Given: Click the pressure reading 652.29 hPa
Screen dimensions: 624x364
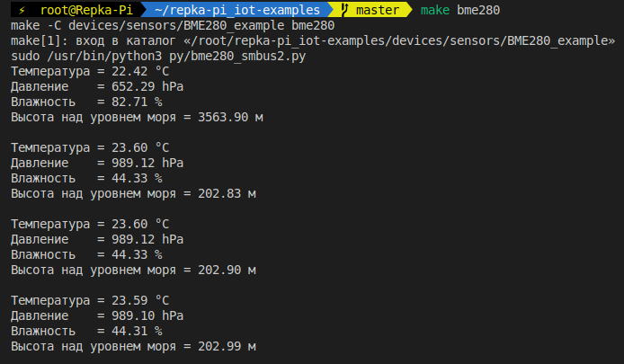Looking at the screenshot, I should tap(147, 86).
